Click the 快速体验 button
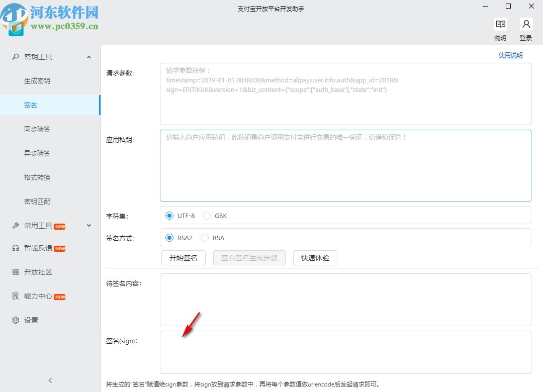Image resolution: width=543 pixels, height=392 pixels. (x=315, y=258)
